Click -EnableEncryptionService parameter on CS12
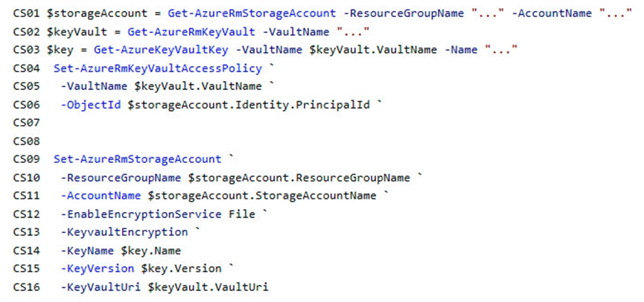The image size is (644, 302). point(141,213)
